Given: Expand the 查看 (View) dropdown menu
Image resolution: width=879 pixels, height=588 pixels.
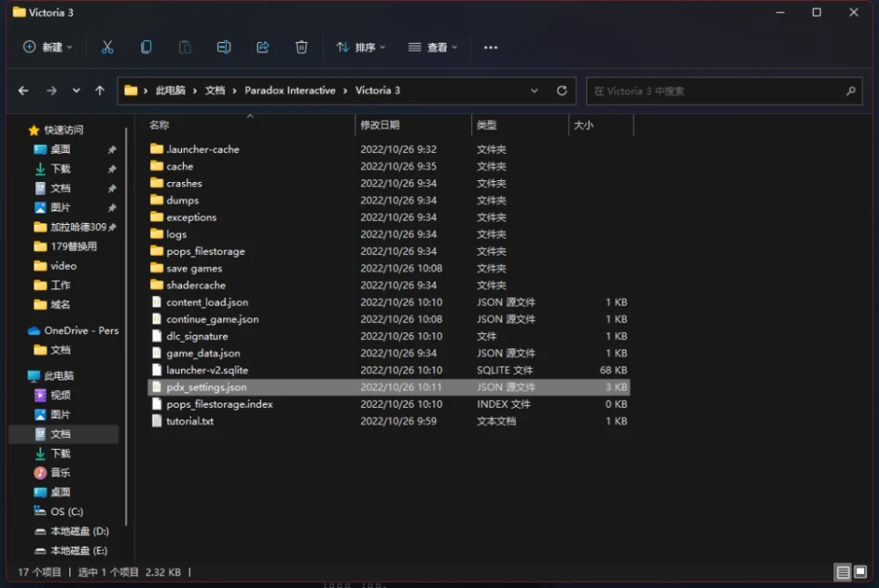Looking at the screenshot, I should 433,47.
